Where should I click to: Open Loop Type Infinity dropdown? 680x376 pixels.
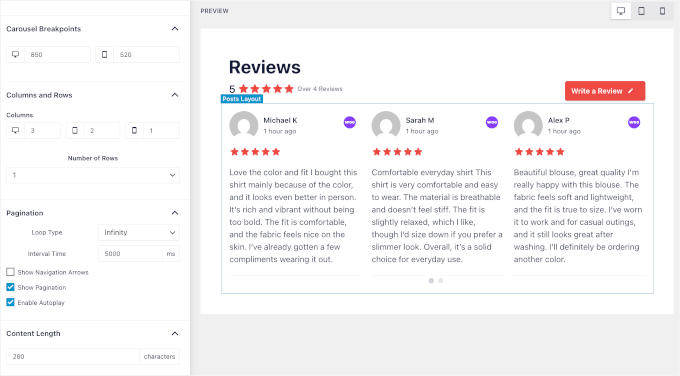click(139, 232)
